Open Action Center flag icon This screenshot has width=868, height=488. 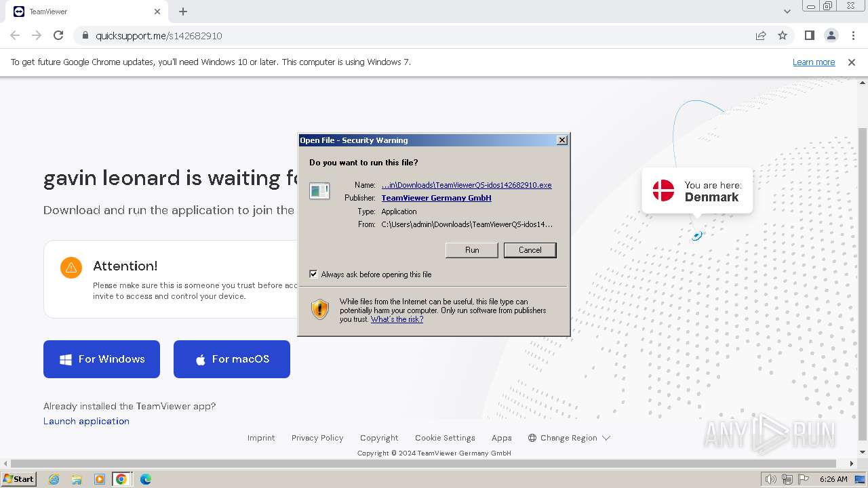[803, 479]
